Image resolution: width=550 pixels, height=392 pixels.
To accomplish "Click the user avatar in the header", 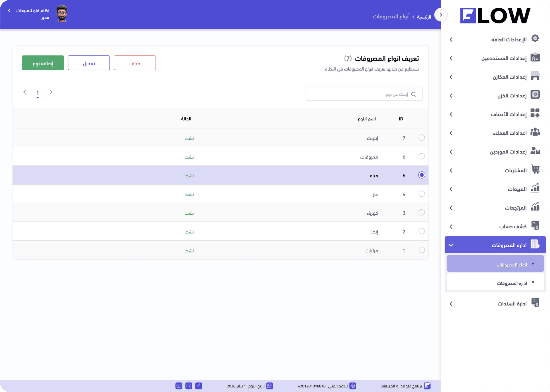I will click(x=62, y=14).
